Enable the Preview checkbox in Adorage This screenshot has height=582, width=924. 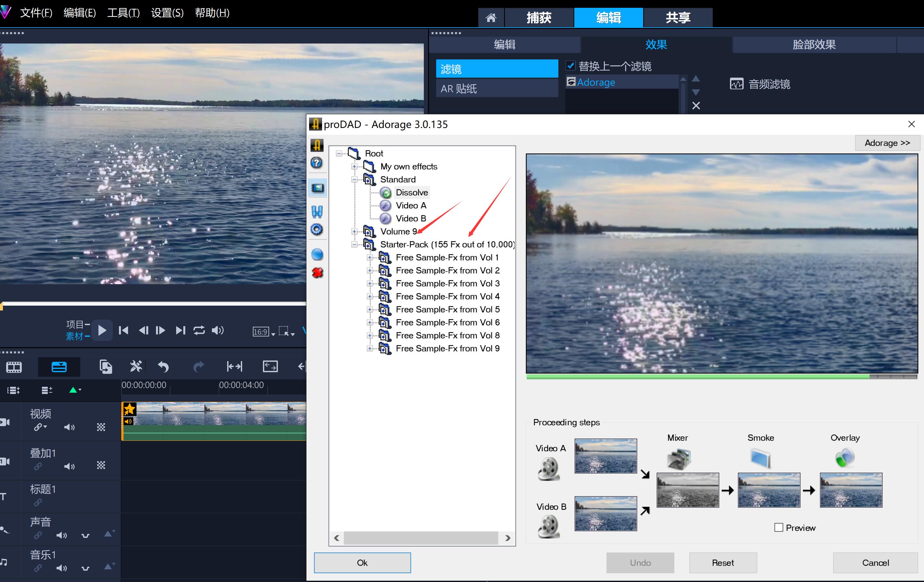coord(779,527)
